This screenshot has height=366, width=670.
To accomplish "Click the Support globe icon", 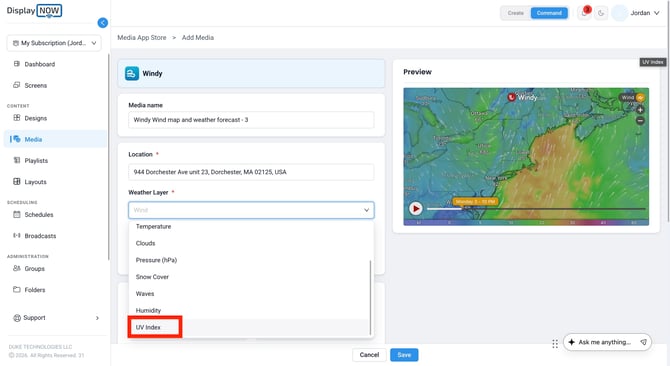I will coord(17,318).
